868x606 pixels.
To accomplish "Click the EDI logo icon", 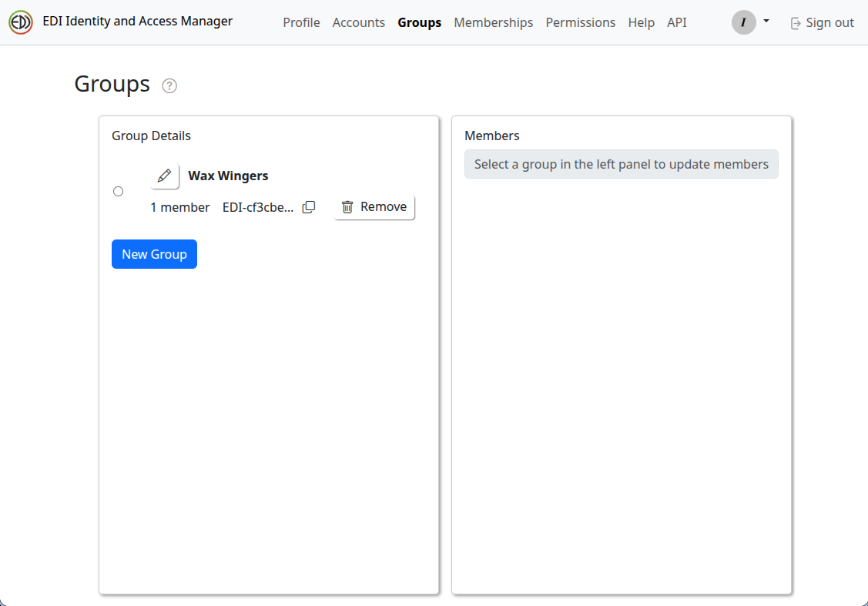I will click(21, 22).
